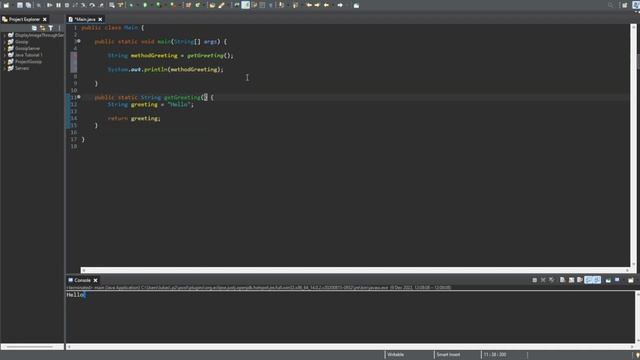Click the Coverage run icon

coord(158,5)
